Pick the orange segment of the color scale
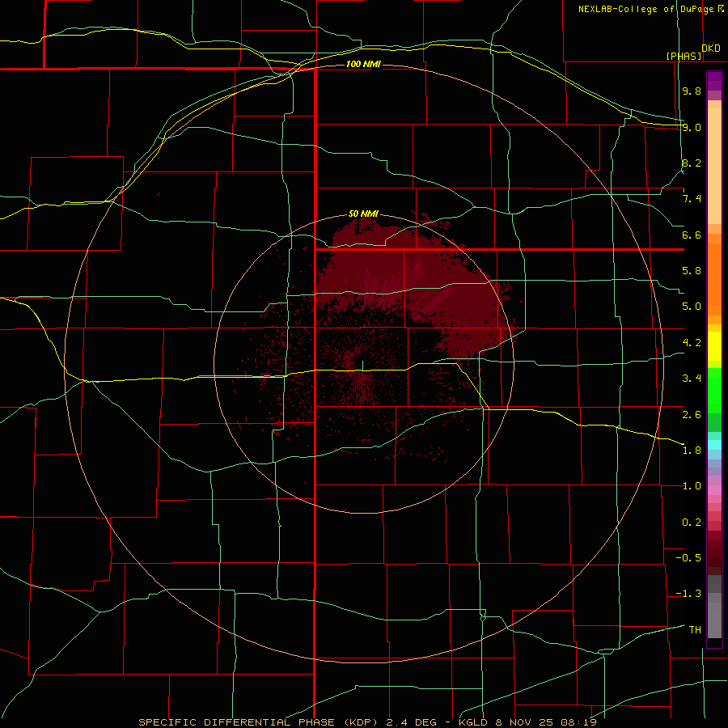Image resolution: width=728 pixels, height=728 pixels. (714, 280)
